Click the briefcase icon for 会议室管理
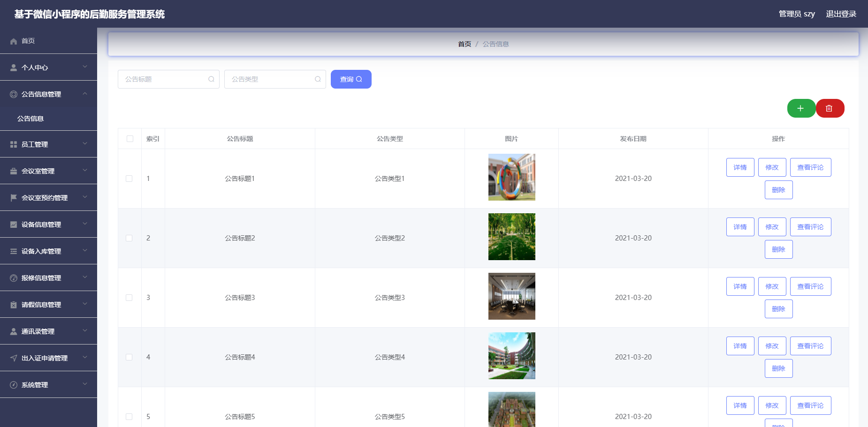This screenshot has width=868, height=427. pos(14,171)
